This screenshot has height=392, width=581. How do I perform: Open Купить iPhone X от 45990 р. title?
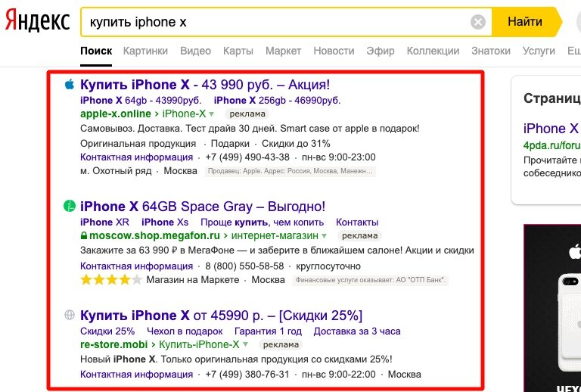click(x=221, y=316)
